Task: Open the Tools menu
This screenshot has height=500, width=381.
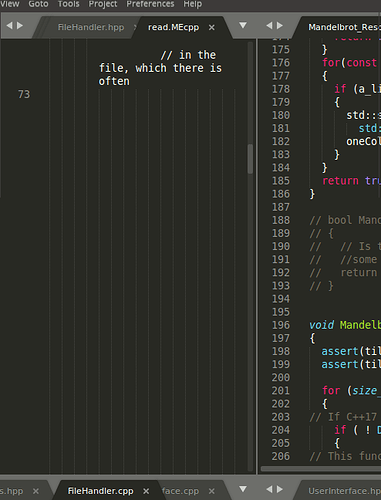Action: [69, 4]
